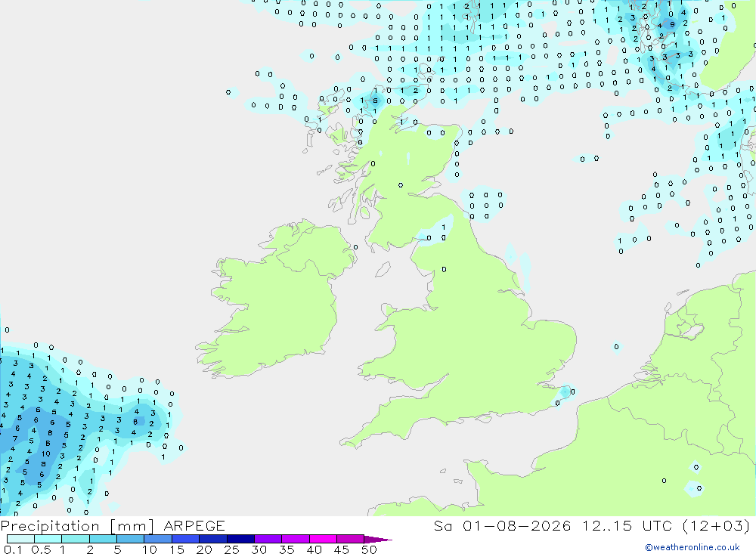756x554 pixels.
Task: Click the 15–20 mm legend color box
Action: click(x=186, y=539)
